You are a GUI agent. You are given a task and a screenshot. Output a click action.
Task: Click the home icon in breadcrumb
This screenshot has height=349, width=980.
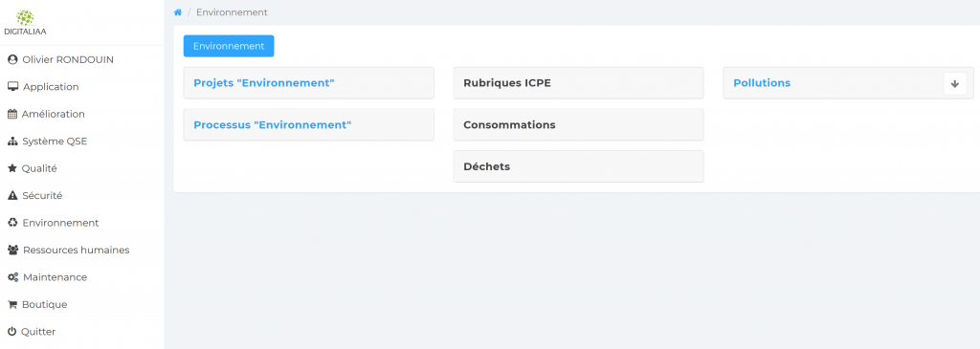(177, 12)
